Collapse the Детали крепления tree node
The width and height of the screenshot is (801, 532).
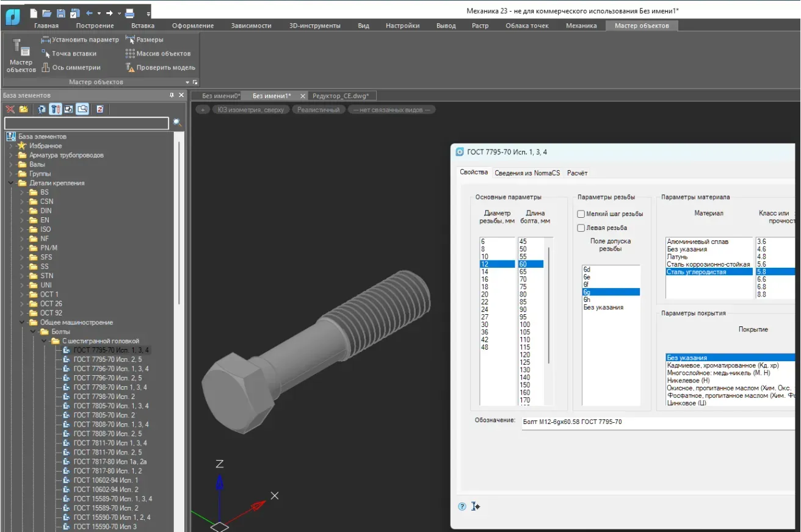[11, 183]
